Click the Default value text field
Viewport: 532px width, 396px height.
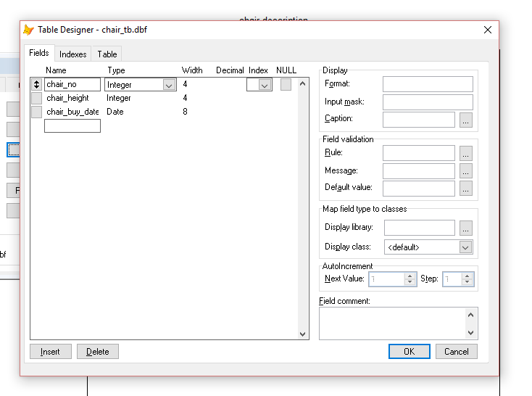pos(419,189)
